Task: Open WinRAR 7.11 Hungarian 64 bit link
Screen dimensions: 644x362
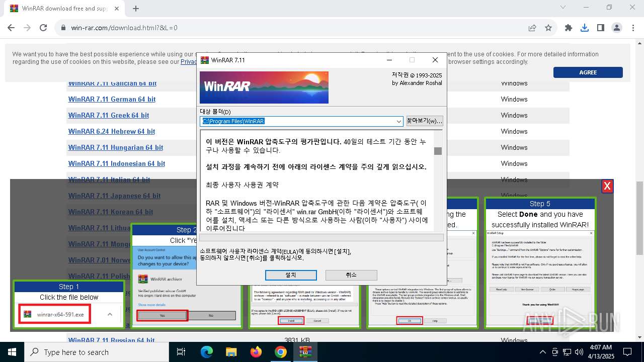Action: 116,147
